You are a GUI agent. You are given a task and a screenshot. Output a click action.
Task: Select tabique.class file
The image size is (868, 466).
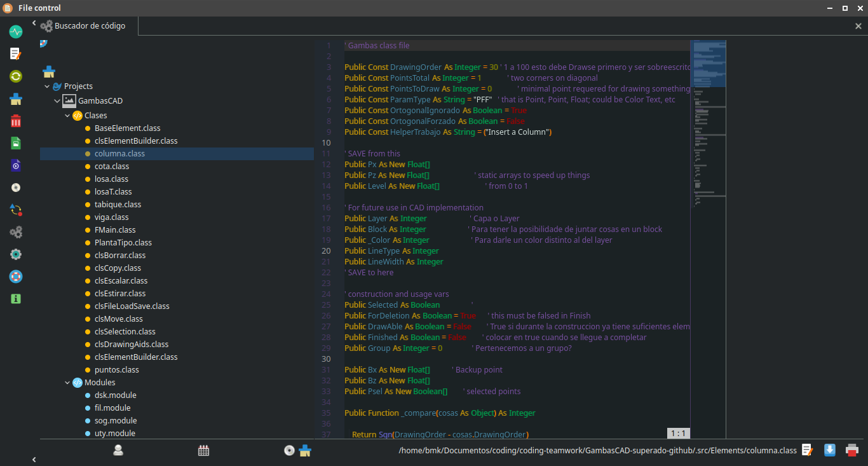[x=118, y=205]
